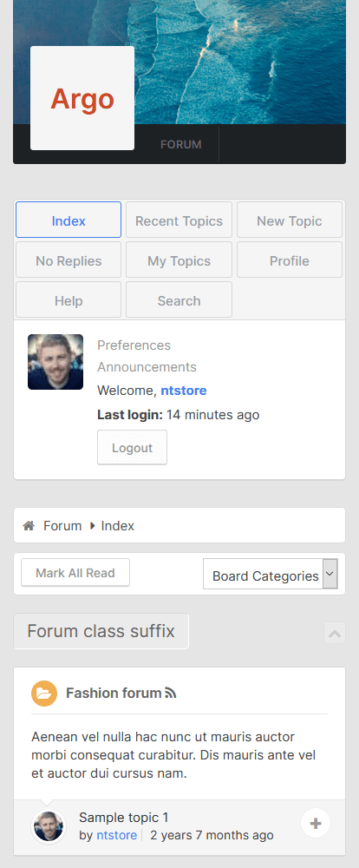
Task: Select the Index tab
Action: 69,220
